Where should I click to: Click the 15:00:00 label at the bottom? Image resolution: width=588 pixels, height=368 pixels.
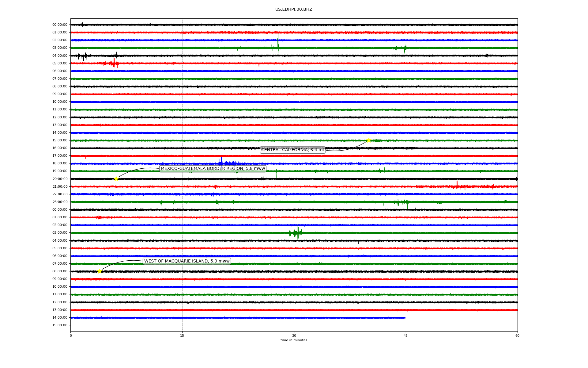click(60, 325)
